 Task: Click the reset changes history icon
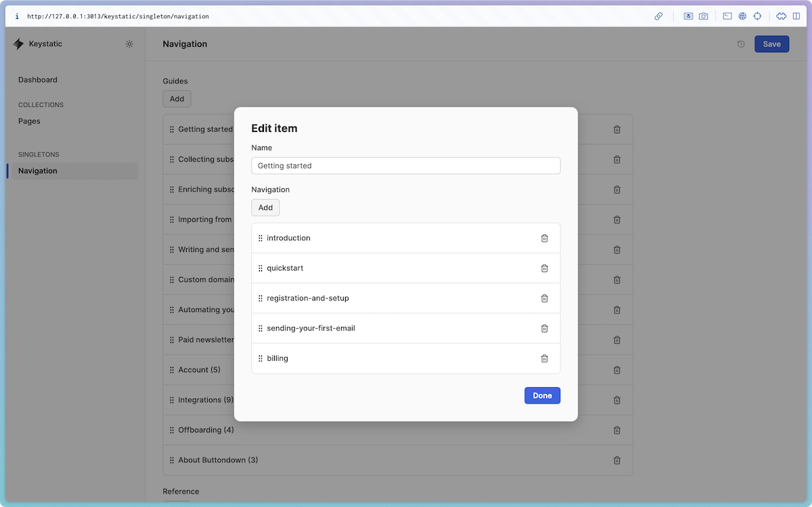(741, 44)
